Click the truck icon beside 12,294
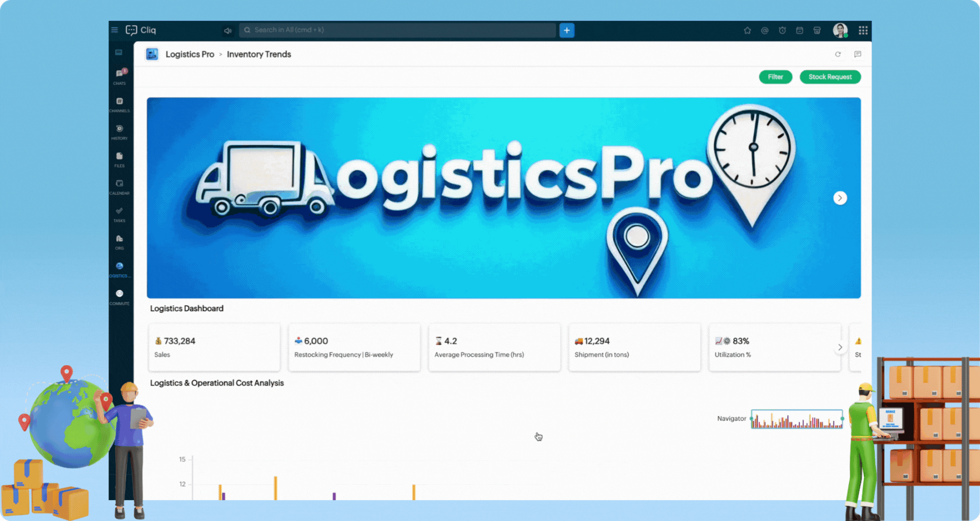Screen dimensions: 980x521 (578, 341)
